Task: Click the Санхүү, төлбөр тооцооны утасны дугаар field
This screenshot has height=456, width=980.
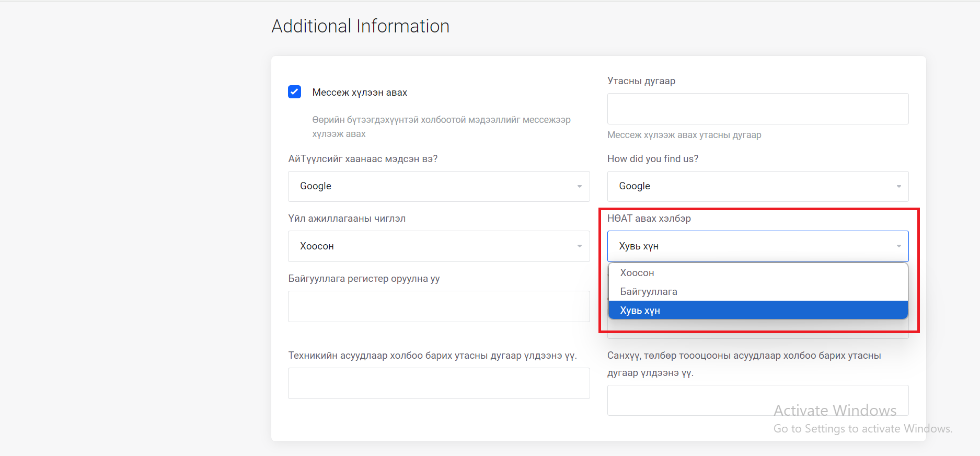Action: (758, 401)
